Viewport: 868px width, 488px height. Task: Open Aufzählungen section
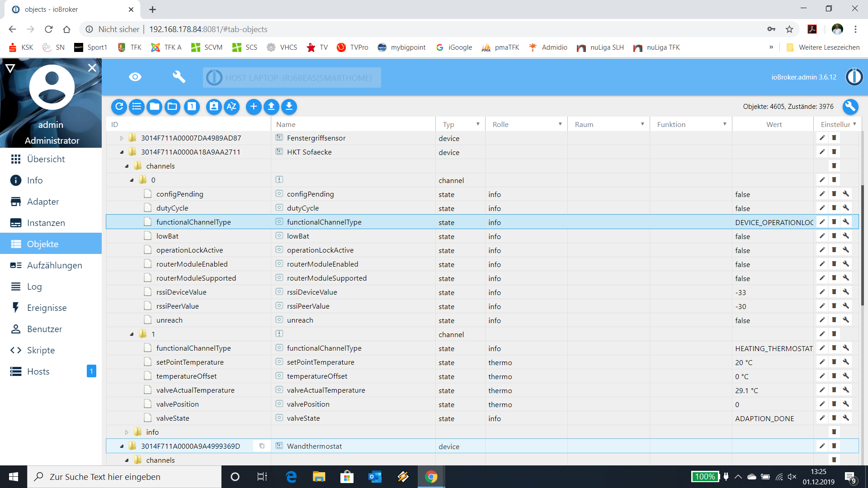(51, 265)
